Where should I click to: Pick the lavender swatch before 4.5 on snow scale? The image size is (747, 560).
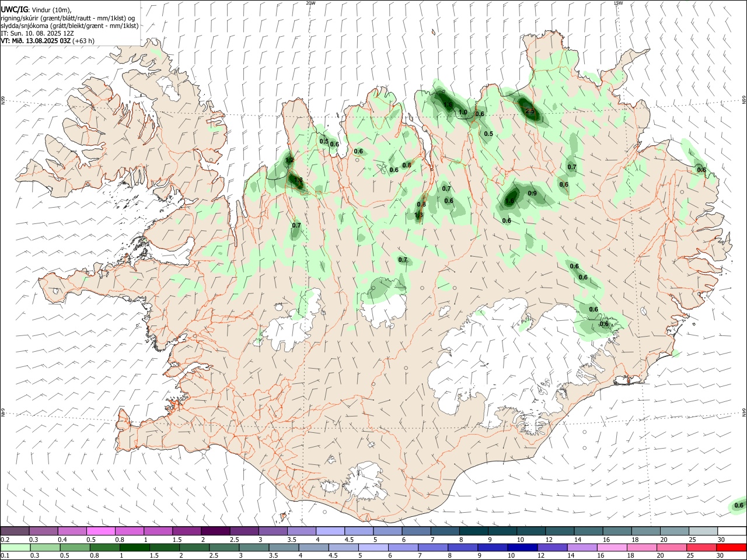pyautogui.click(x=330, y=531)
